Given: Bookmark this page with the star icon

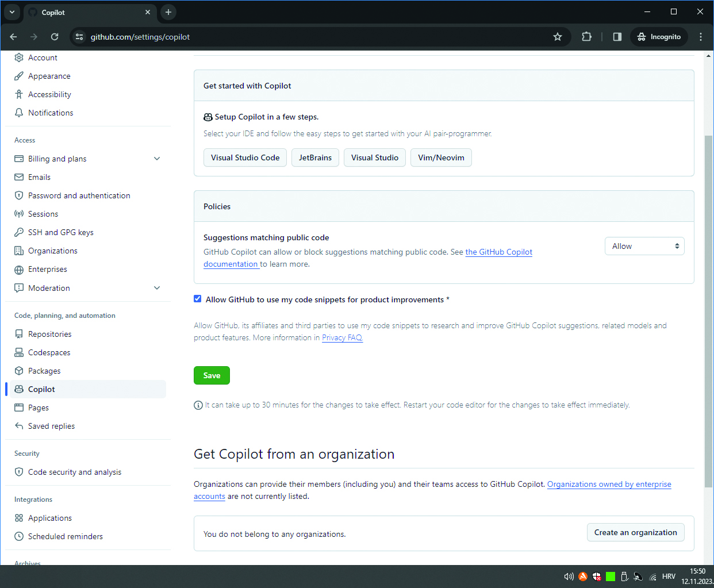Looking at the screenshot, I should 557,37.
